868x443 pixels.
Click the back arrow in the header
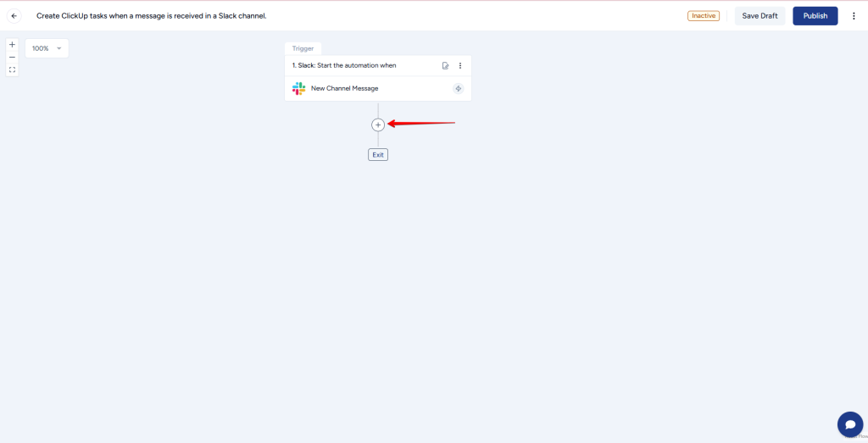point(14,16)
